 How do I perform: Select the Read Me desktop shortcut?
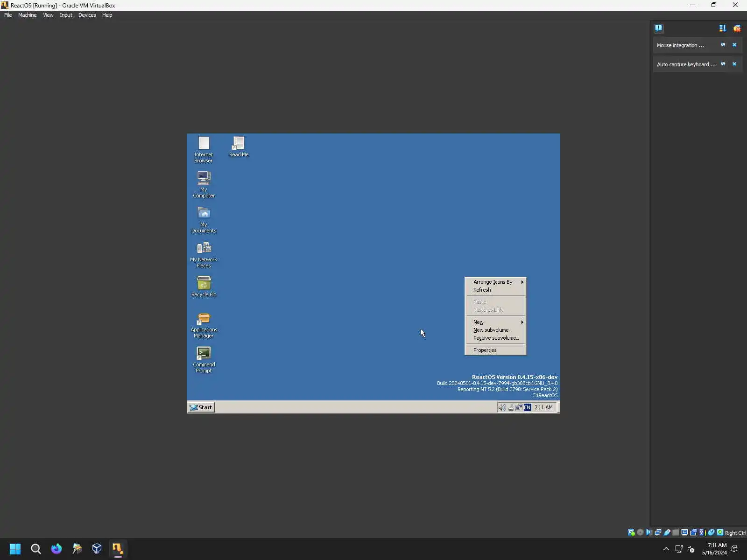coord(239,147)
